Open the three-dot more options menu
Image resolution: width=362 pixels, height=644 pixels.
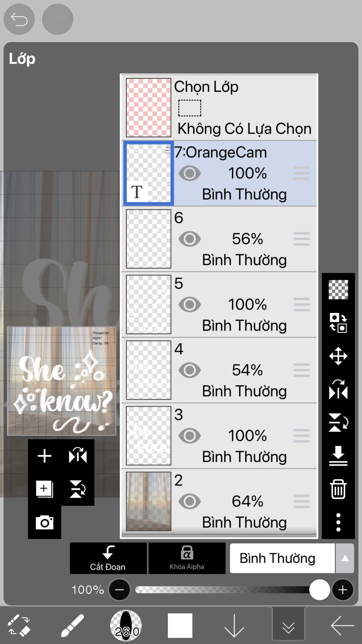pyautogui.click(x=338, y=522)
